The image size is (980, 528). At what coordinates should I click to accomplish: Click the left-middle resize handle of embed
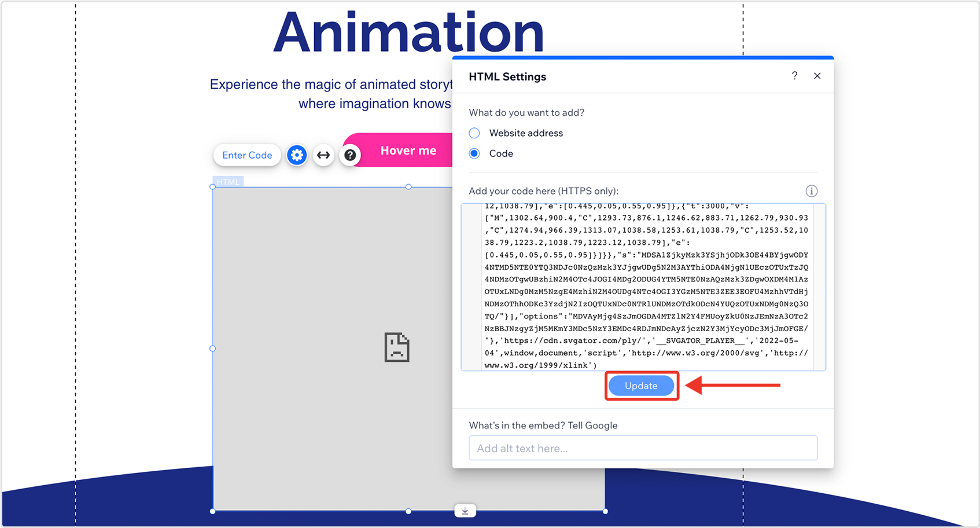[213, 349]
